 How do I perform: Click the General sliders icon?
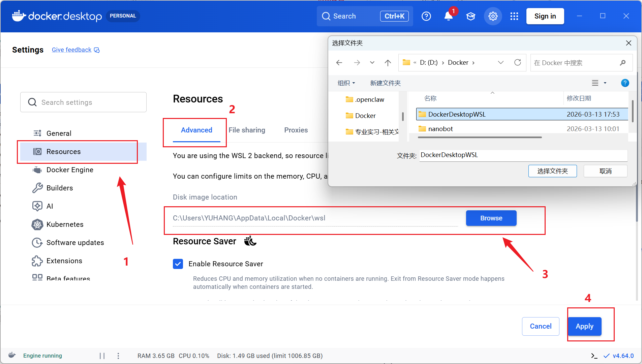(37, 133)
